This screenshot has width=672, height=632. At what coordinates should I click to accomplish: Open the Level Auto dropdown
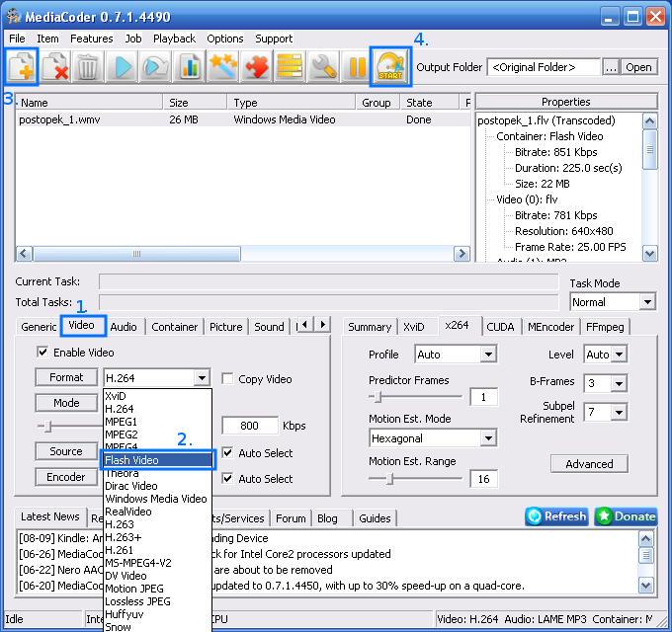tap(606, 355)
